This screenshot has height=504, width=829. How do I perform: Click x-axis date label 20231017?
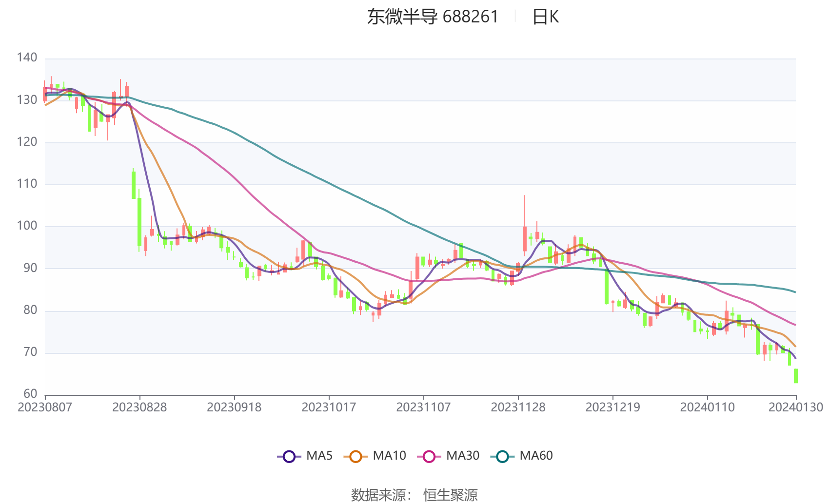pos(329,407)
